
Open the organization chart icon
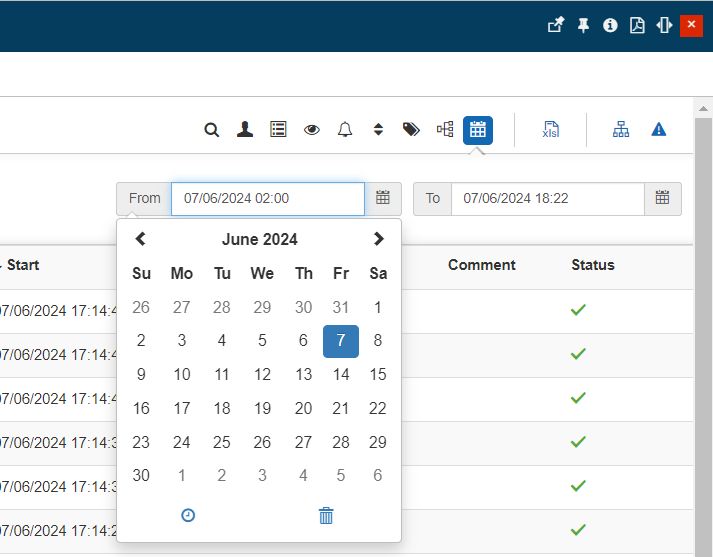coord(621,130)
